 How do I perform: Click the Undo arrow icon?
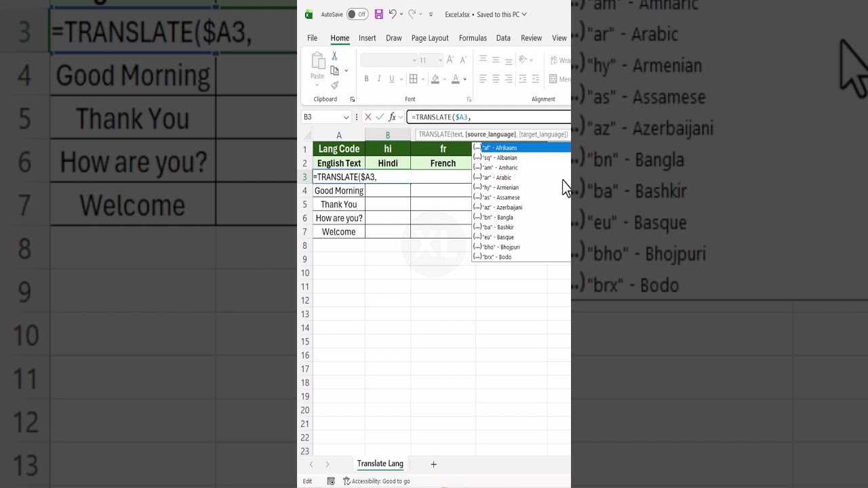point(393,14)
